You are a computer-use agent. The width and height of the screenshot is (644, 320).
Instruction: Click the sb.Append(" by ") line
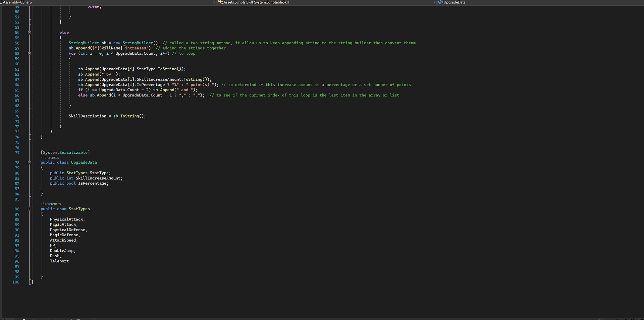pyautogui.click(x=99, y=74)
